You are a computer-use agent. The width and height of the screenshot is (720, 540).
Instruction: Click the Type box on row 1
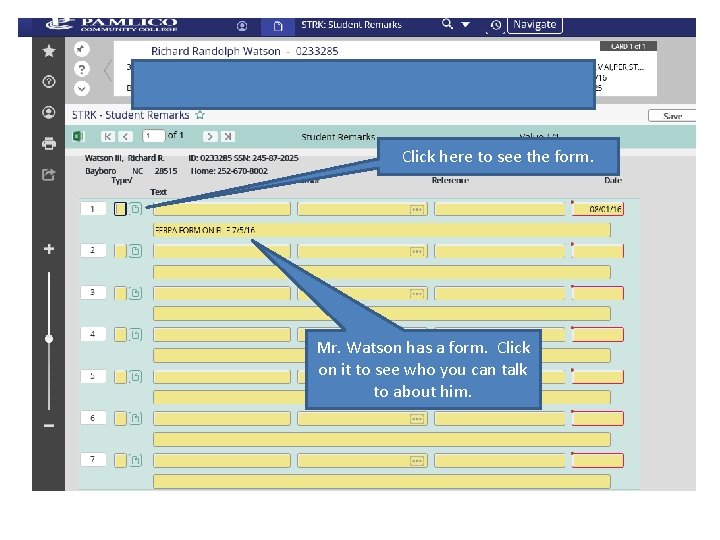[x=120, y=209]
